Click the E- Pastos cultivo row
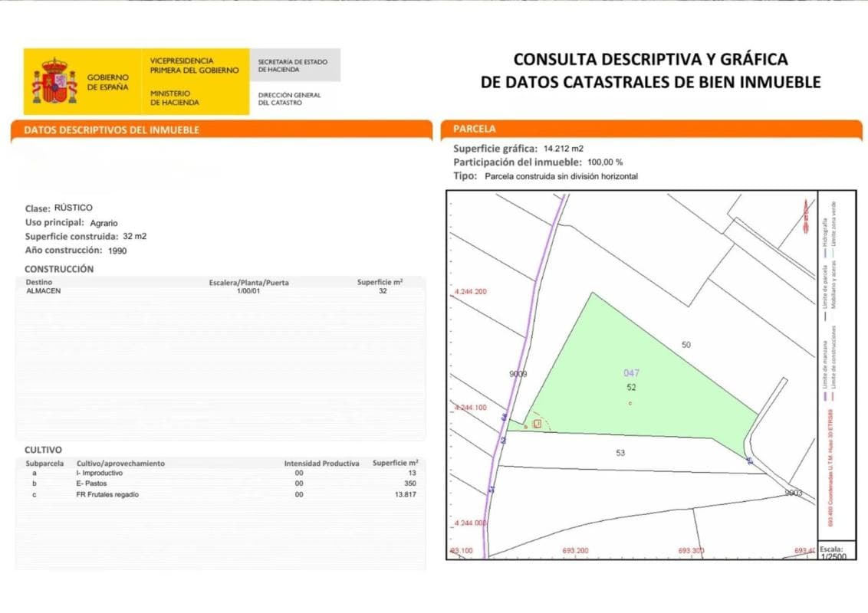868x613 pixels. pos(220,484)
